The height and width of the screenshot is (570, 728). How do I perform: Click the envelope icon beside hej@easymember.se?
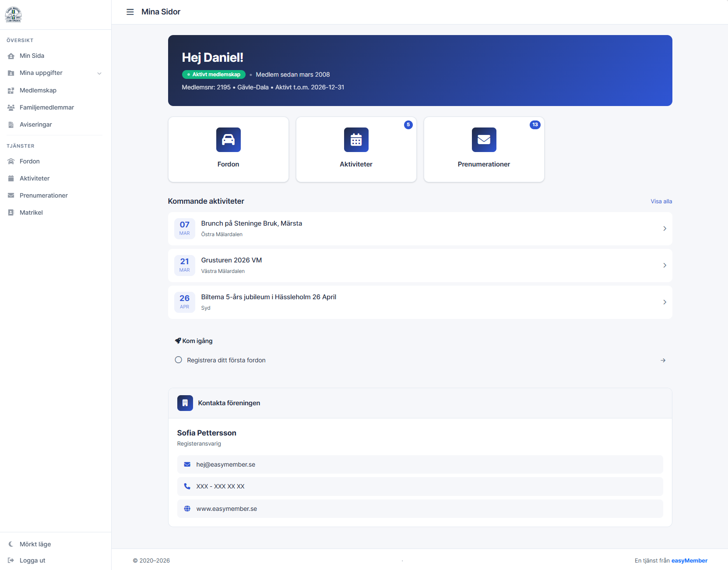[x=187, y=464]
